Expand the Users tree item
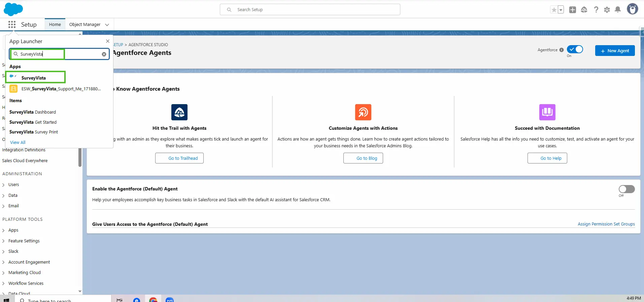Screen dimensions: 644x302 pos(3,185)
